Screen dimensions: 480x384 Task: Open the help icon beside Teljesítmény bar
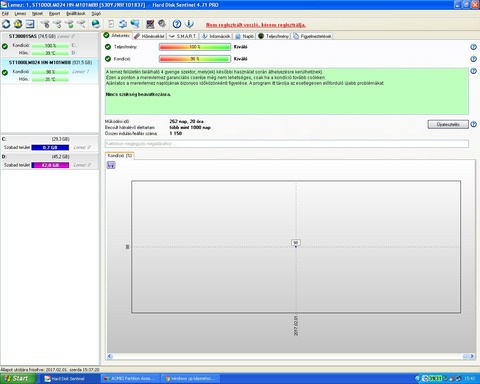point(473,47)
